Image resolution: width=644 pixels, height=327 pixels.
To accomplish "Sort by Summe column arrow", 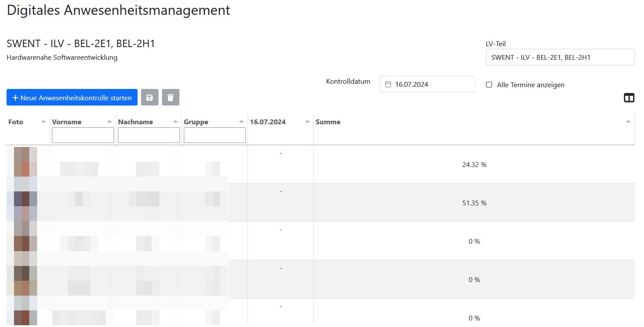I will [x=628, y=122].
